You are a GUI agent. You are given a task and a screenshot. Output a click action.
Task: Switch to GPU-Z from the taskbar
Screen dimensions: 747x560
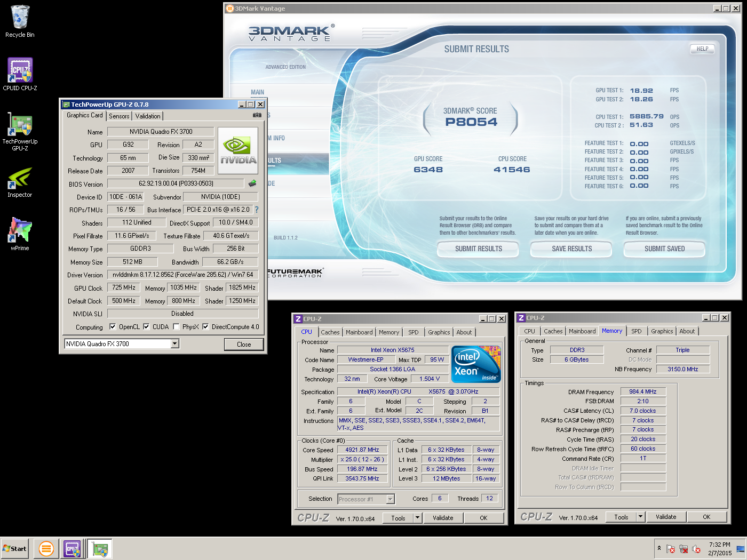click(x=100, y=548)
